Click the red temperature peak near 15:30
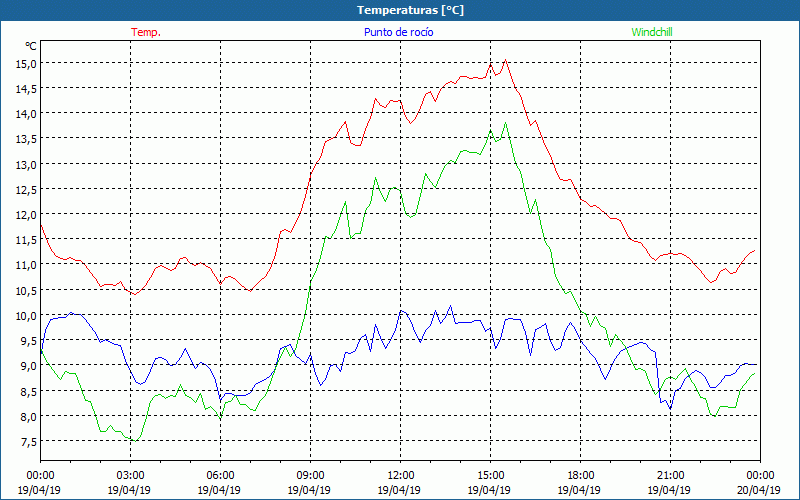 pos(506,60)
